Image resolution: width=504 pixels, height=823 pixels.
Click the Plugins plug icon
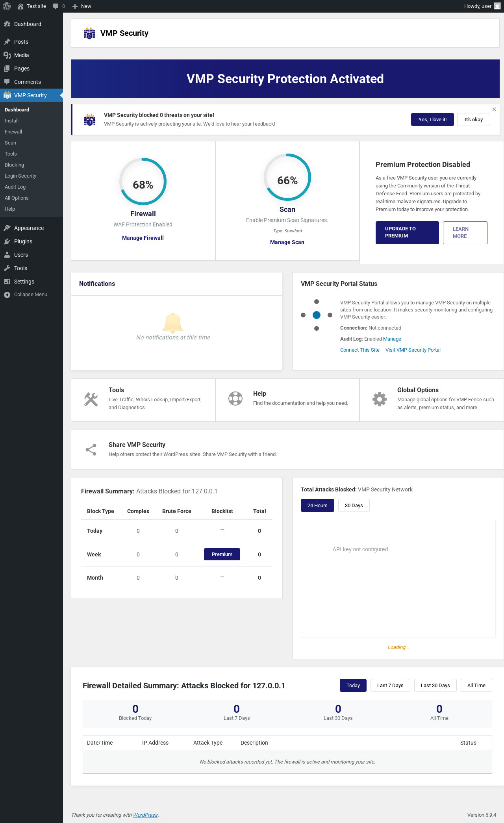7,241
